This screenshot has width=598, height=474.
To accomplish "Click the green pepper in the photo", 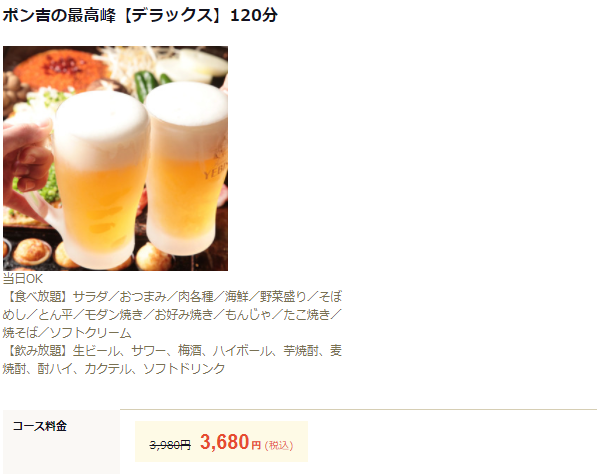I will (x=146, y=84).
